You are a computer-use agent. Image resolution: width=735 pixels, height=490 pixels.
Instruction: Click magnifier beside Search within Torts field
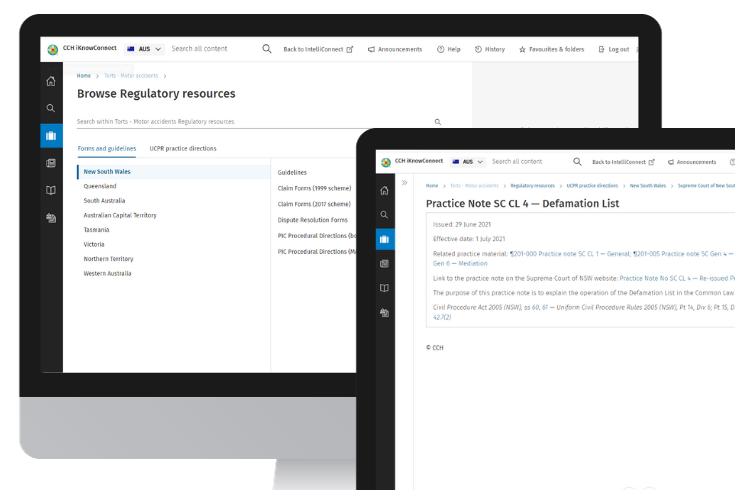point(437,122)
